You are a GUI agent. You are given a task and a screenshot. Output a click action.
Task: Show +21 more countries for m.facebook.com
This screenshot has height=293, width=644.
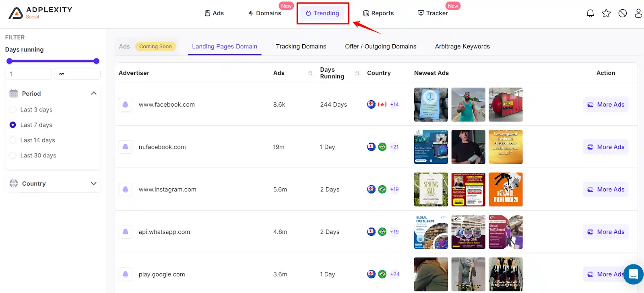tap(394, 147)
